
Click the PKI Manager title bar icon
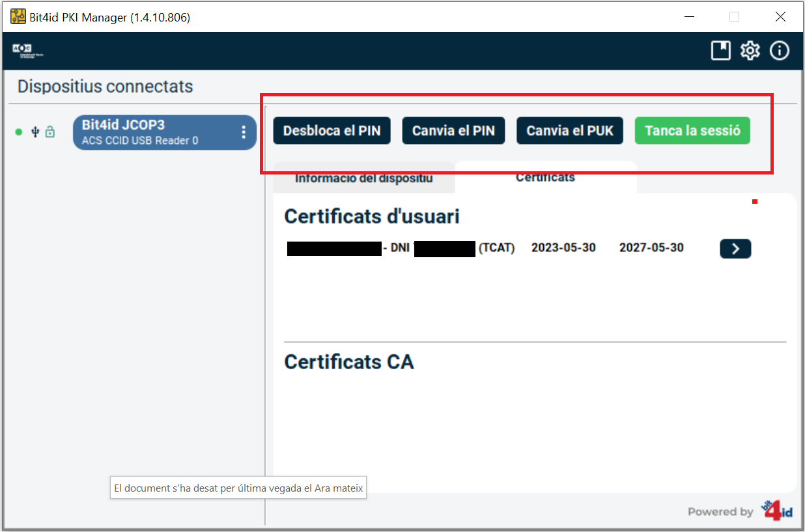pyautogui.click(x=18, y=17)
